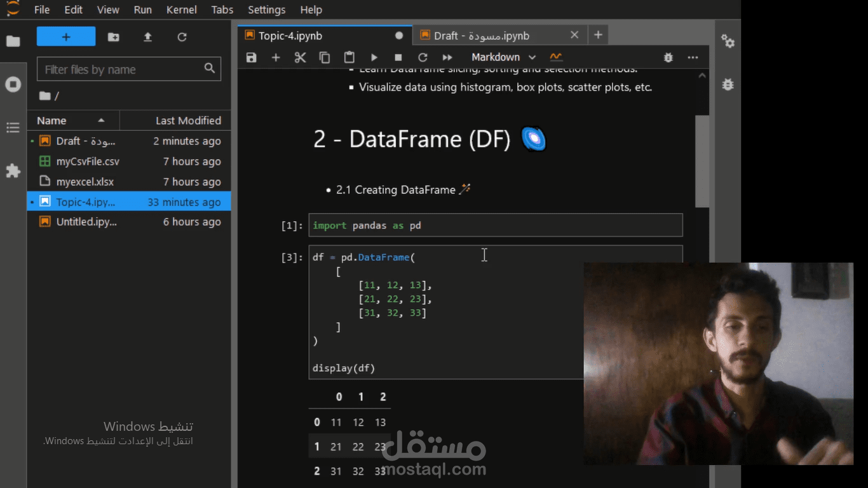Open the File menu
Screen dimensions: 868x488
tap(42, 10)
